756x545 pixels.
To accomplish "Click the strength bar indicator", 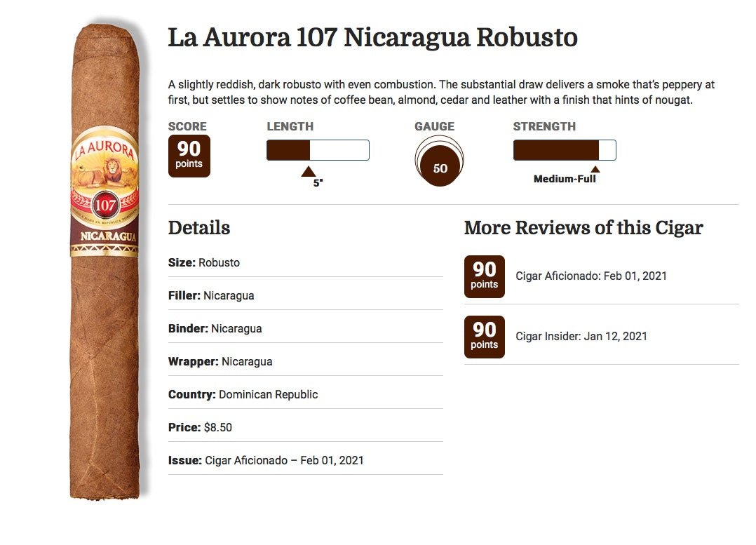I will pyautogui.click(x=565, y=150).
